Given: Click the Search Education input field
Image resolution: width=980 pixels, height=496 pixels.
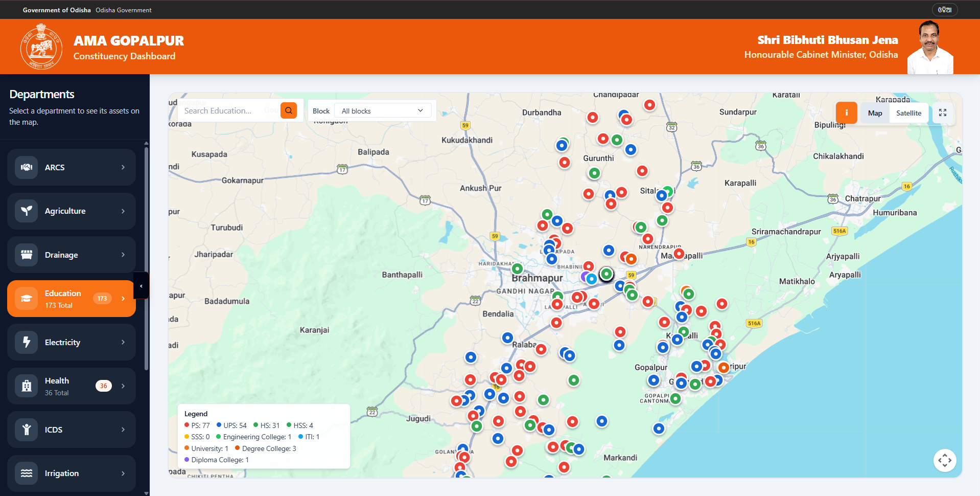Looking at the screenshot, I should (x=229, y=110).
